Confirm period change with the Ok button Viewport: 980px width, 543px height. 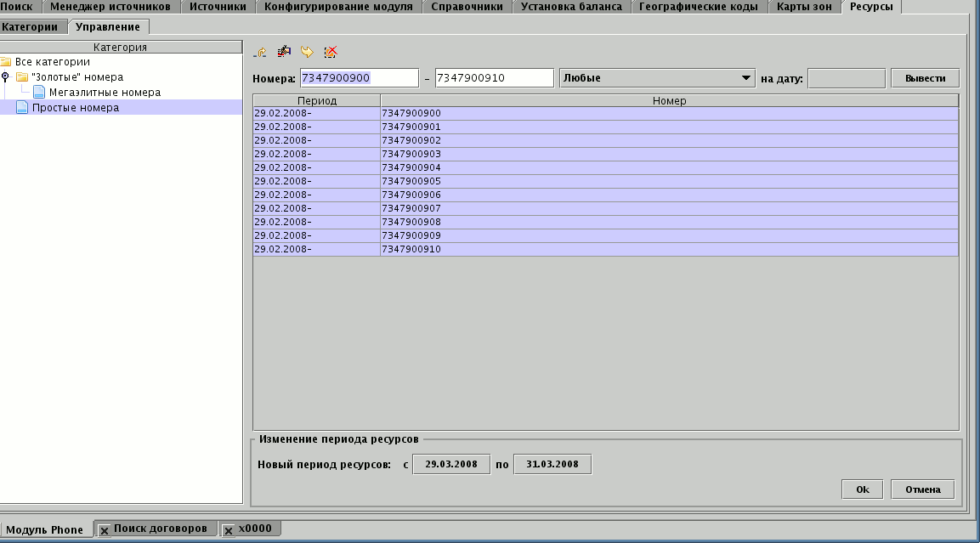coord(862,489)
